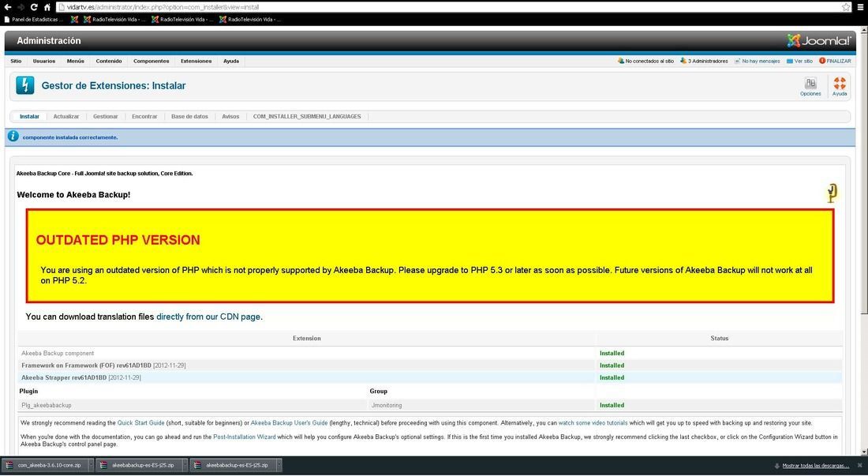Open the Menús menu
This screenshot has width=868, height=476.
click(75, 61)
